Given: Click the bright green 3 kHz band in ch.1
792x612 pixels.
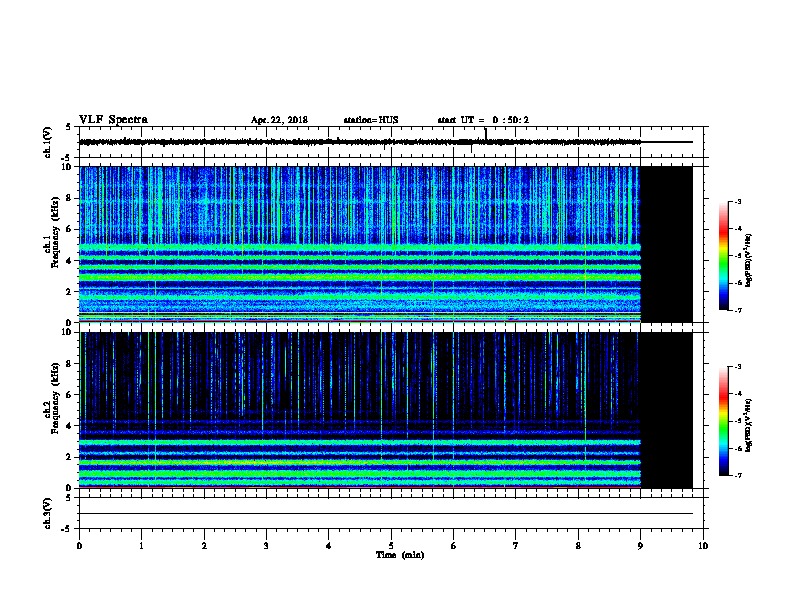Looking at the screenshot, I should pyautogui.click(x=360, y=277).
